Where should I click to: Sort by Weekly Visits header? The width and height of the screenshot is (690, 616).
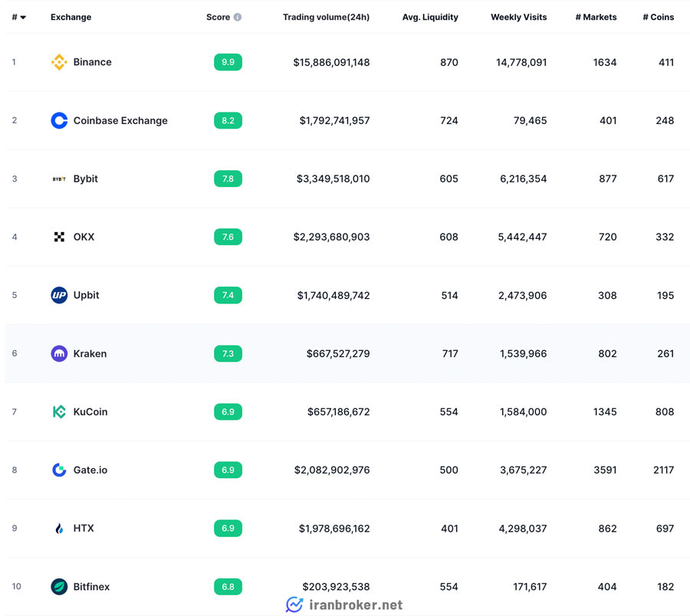pyautogui.click(x=519, y=17)
